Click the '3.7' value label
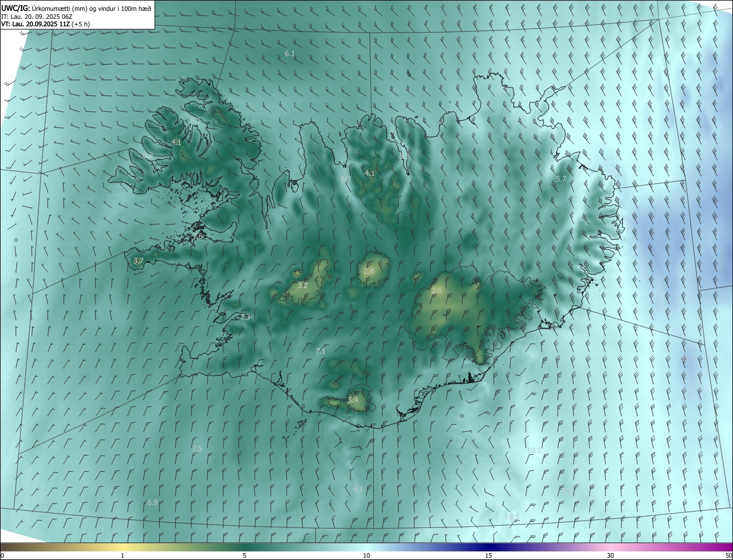The width and height of the screenshot is (733, 560). click(x=138, y=261)
